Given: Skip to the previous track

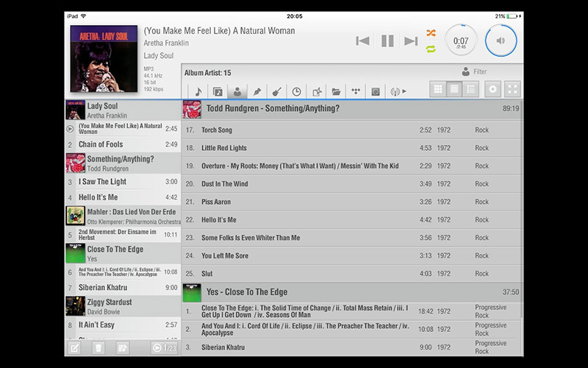Looking at the screenshot, I should pyautogui.click(x=362, y=40).
